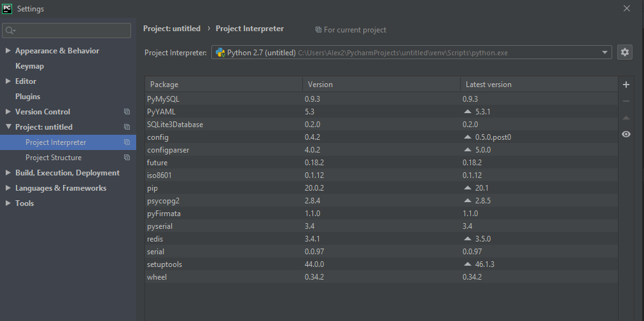644x321 pixels.
Task: Select the pyFirmata package row
Action: (381, 214)
